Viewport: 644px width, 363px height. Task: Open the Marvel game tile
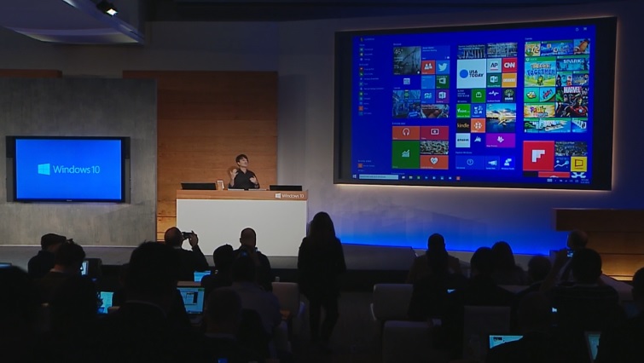[x=571, y=101]
